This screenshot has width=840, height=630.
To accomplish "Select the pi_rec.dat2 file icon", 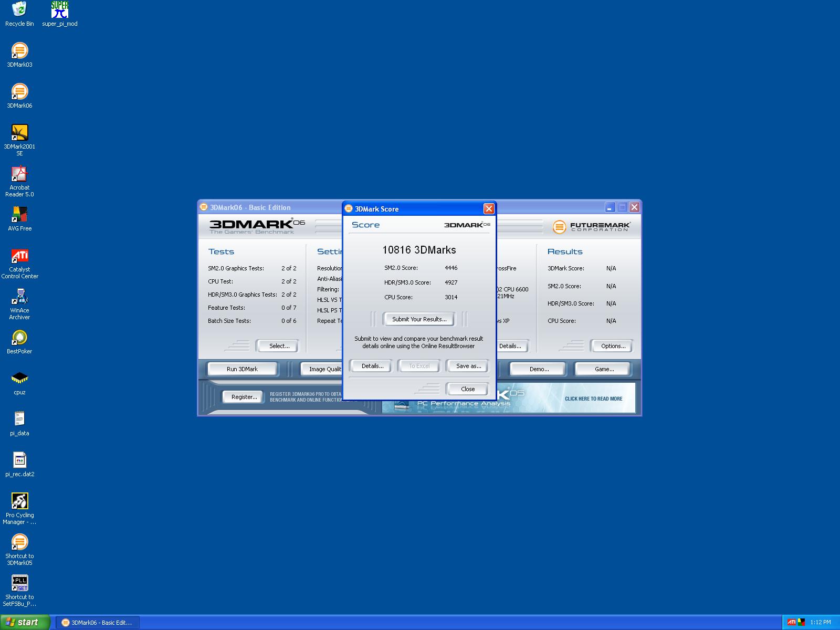I will click(x=19, y=465).
